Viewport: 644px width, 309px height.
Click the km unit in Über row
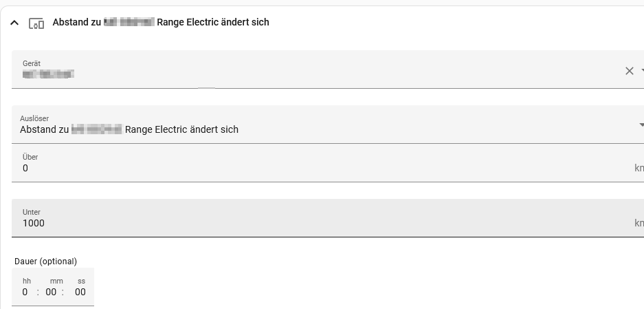pyautogui.click(x=639, y=168)
